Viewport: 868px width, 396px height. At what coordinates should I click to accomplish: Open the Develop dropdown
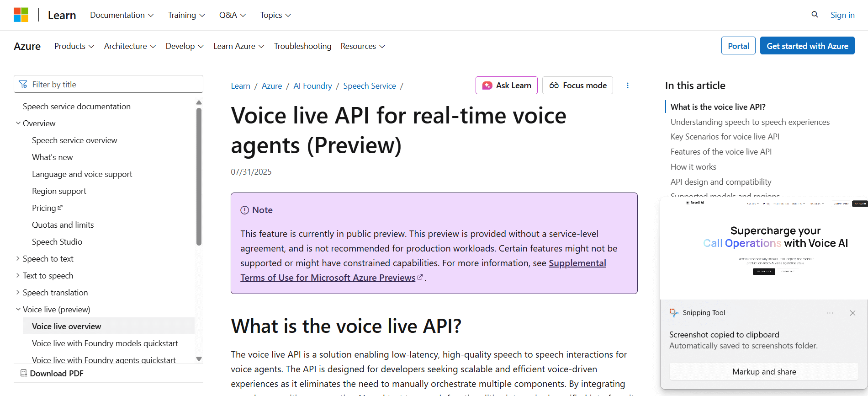point(185,46)
